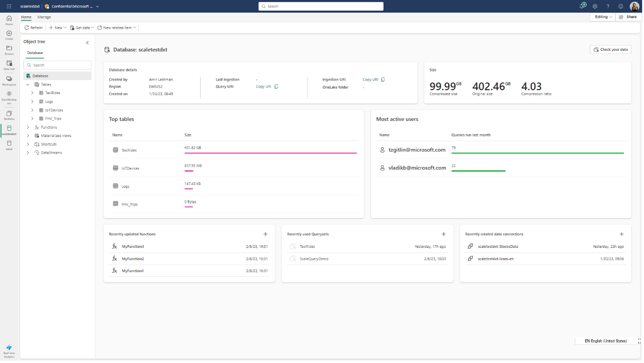Expand the IoTDevices table node
The height and width of the screenshot is (363, 644).
[32, 110]
